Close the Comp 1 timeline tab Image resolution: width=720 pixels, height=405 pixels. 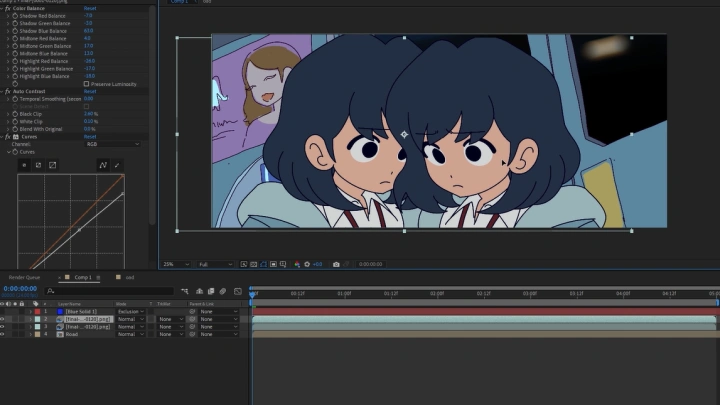(x=60, y=277)
